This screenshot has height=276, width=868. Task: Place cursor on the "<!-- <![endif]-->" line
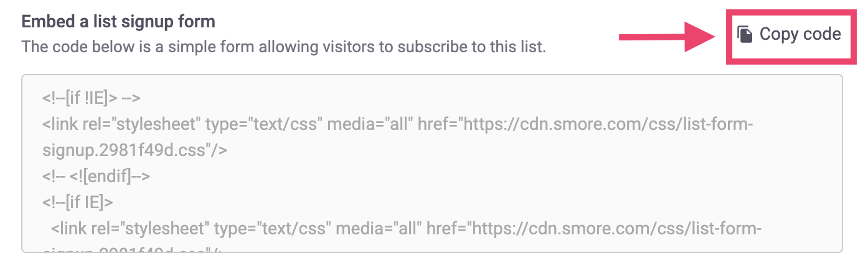coord(97,177)
